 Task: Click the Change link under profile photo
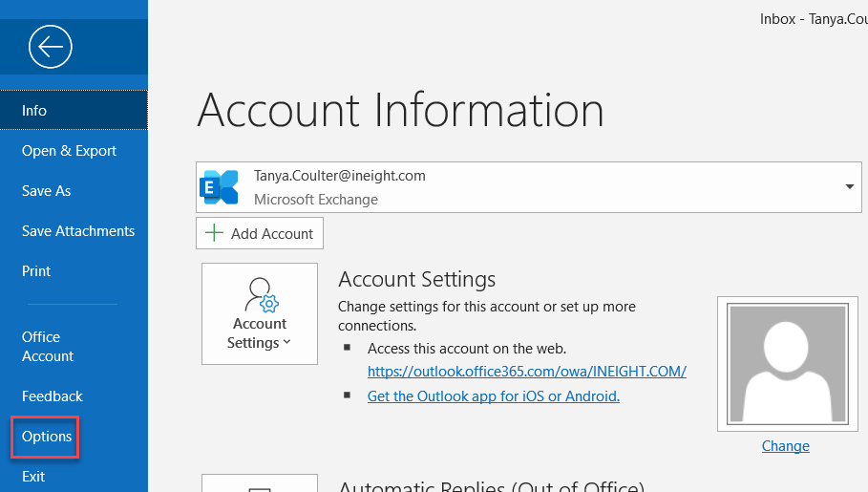786,445
